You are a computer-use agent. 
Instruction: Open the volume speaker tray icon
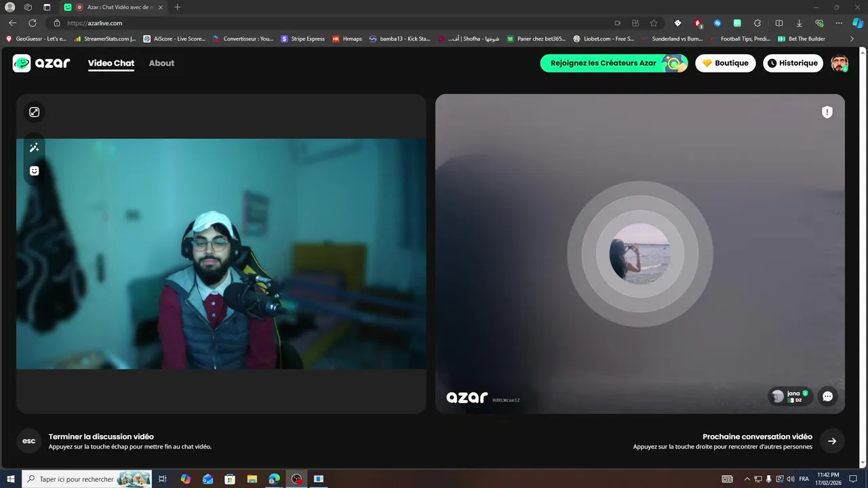click(790, 479)
